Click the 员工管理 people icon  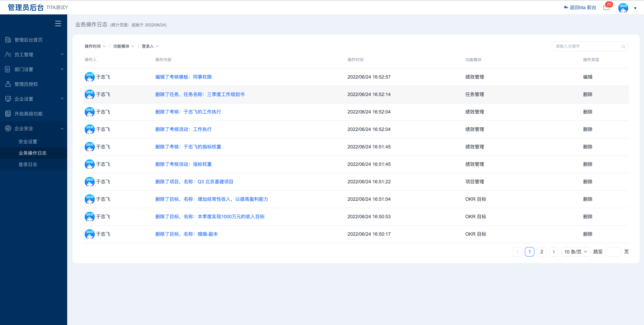pyautogui.click(x=8, y=54)
